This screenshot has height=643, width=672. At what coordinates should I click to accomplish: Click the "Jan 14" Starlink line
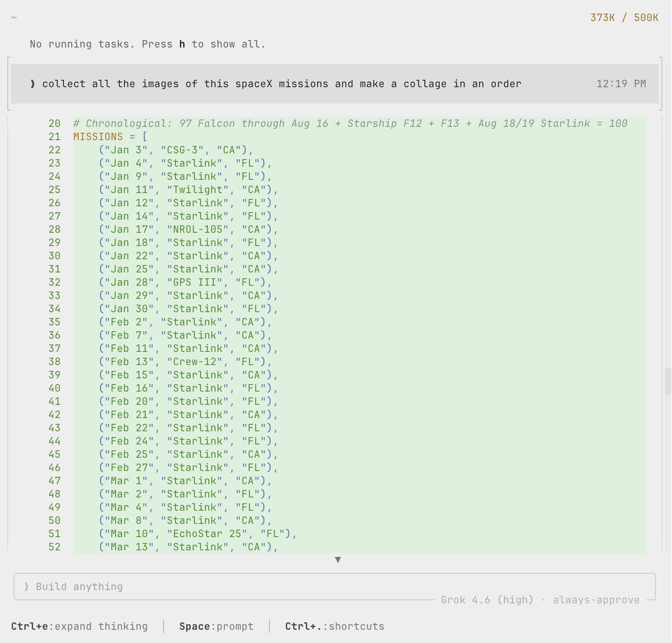click(188, 216)
